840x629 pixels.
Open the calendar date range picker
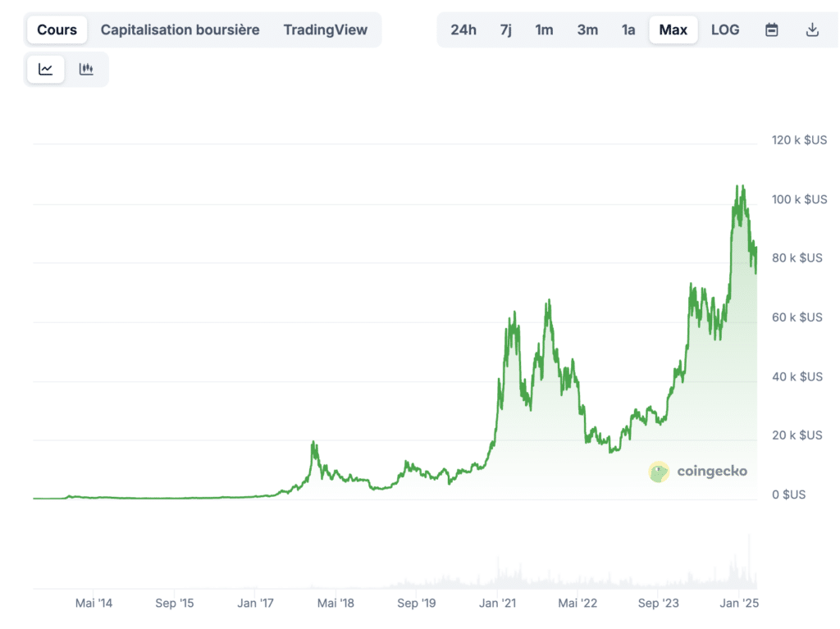[771, 30]
